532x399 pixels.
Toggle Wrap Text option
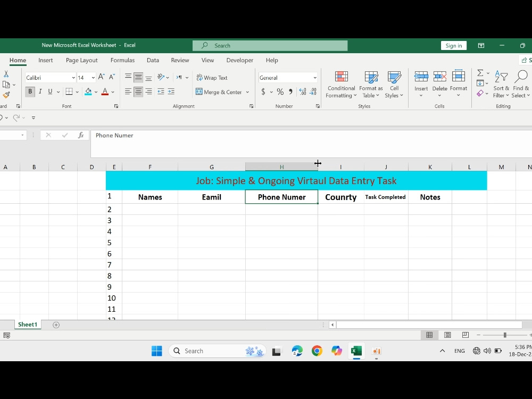(x=212, y=78)
